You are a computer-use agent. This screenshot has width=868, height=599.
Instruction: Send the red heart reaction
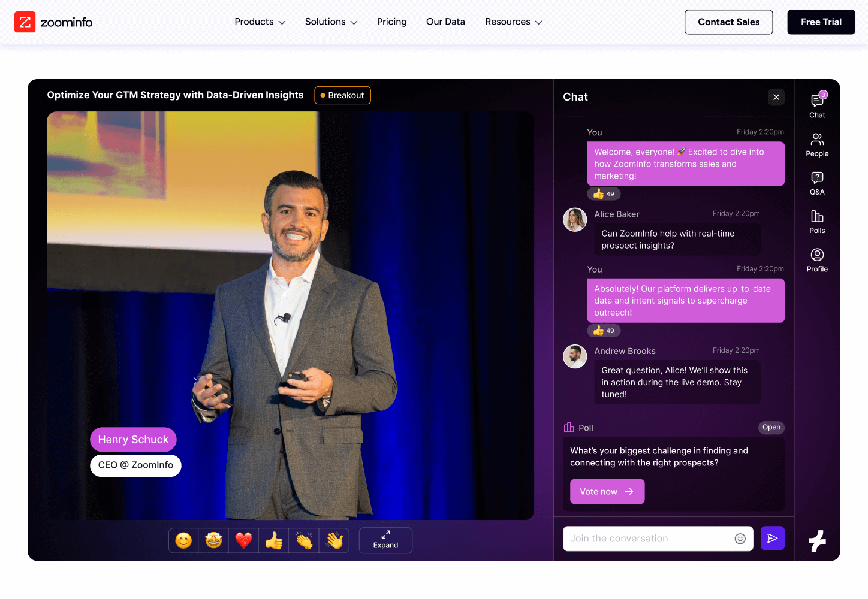(243, 540)
